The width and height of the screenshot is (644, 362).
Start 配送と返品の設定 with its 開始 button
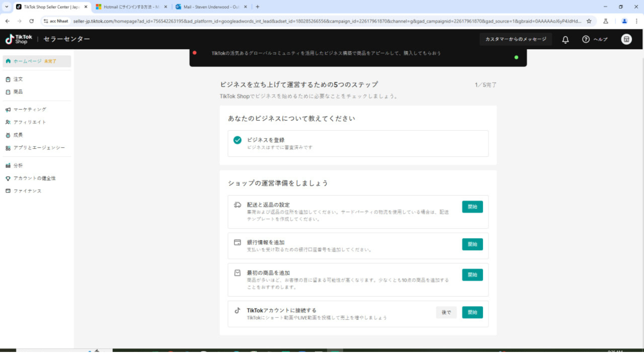pos(472,207)
